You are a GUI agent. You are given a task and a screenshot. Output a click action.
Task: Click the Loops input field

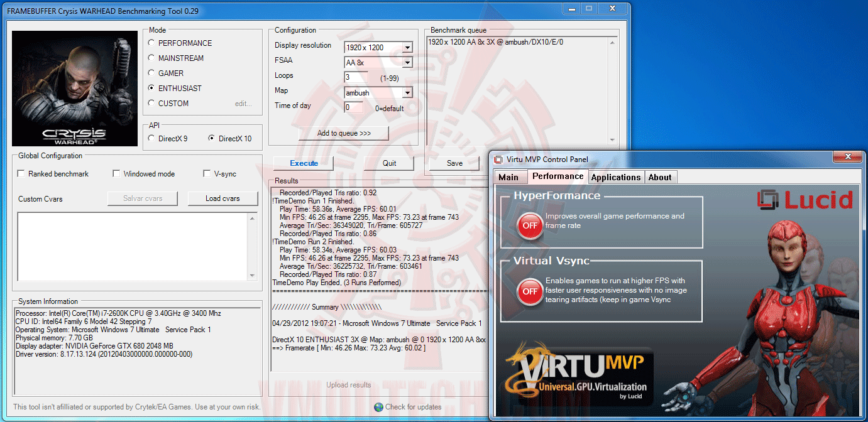tap(356, 77)
